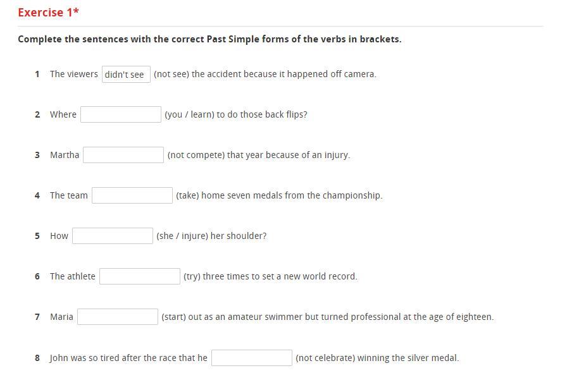Image resolution: width=567 pixels, height=392 pixels.
Task: Click the filled input containing "didn't see"
Action: (126, 75)
